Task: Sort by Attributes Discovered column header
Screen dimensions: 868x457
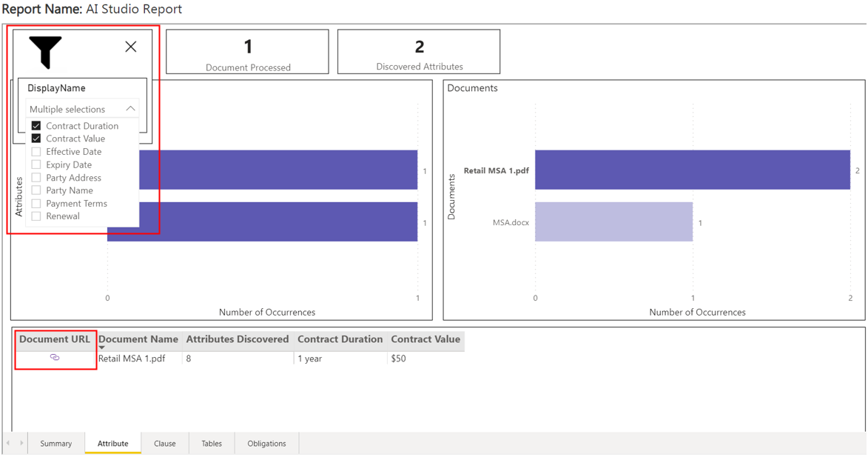Action: click(238, 339)
